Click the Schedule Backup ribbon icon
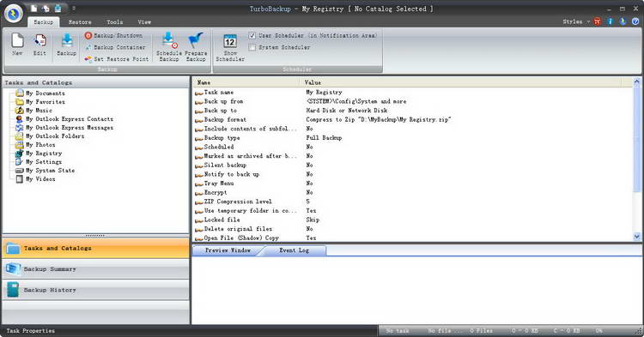The height and width of the screenshot is (337, 644). pyautogui.click(x=169, y=47)
